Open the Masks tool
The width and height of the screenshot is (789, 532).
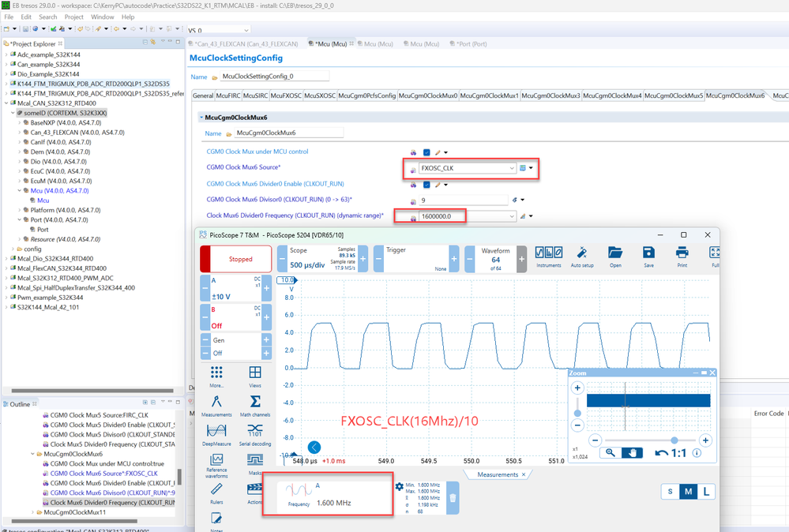(255, 463)
